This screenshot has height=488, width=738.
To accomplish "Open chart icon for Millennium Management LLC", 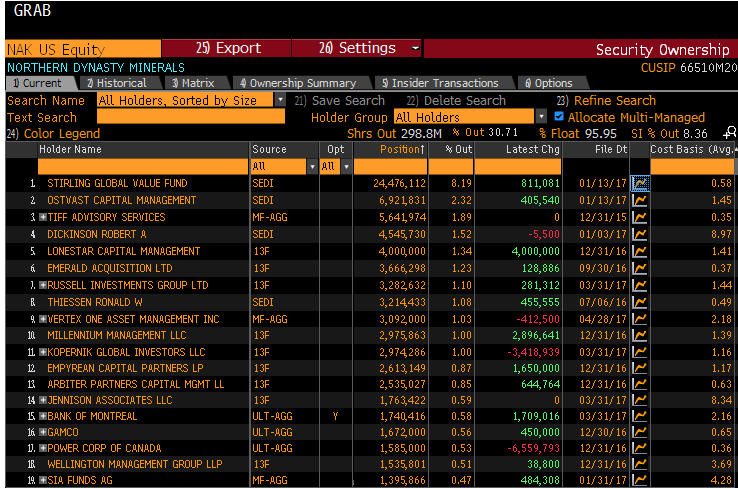I will coord(640,336).
